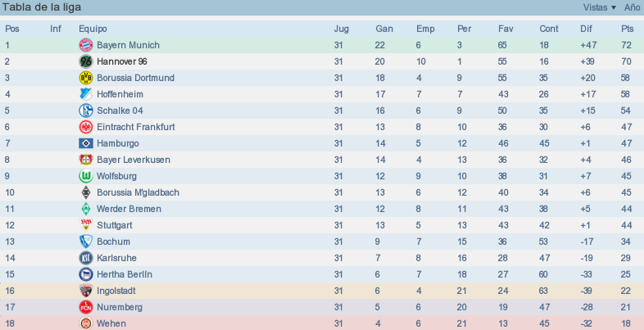Open the Hoffenheim team link
Image resolution: width=644 pixels, height=330 pixels.
coord(120,94)
